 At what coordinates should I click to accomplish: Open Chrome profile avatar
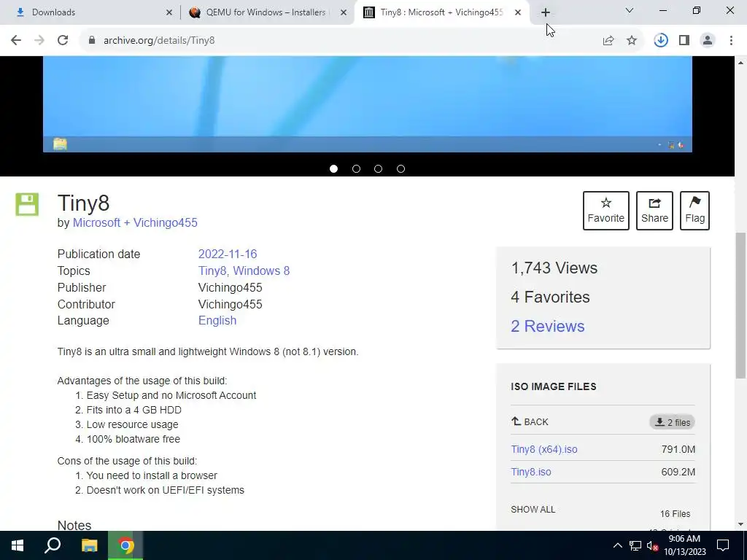708,41
